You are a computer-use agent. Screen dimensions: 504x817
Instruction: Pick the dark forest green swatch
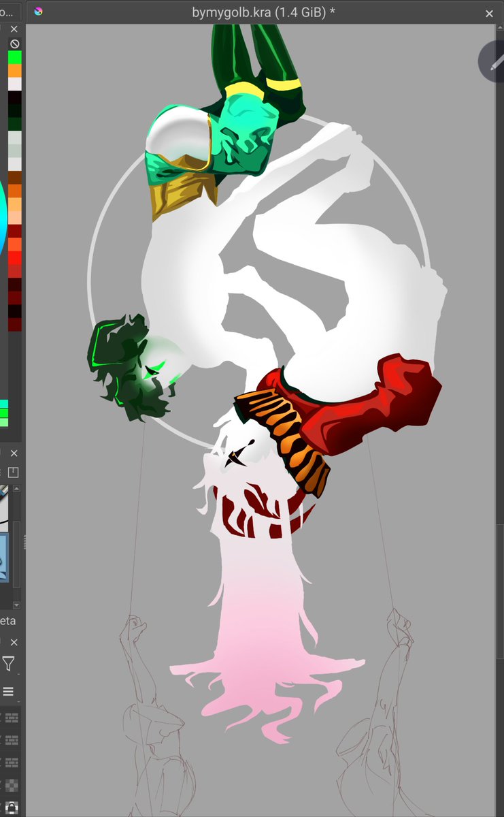(x=15, y=124)
